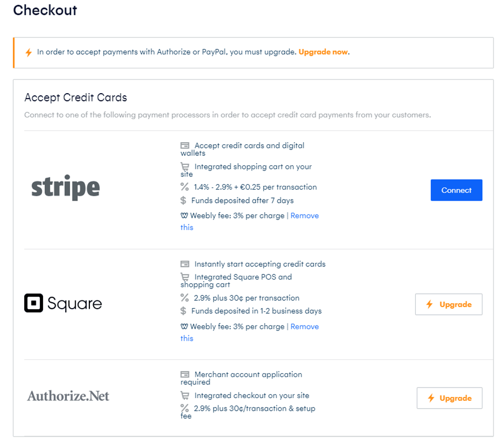The width and height of the screenshot is (504, 446).
Task: Click the Weebly icon in Stripe fee row
Action: [x=184, y=216]
